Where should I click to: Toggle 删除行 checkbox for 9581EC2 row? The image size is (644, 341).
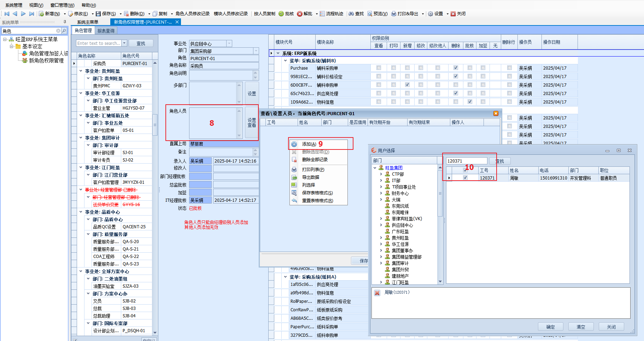tap(509, 76)
